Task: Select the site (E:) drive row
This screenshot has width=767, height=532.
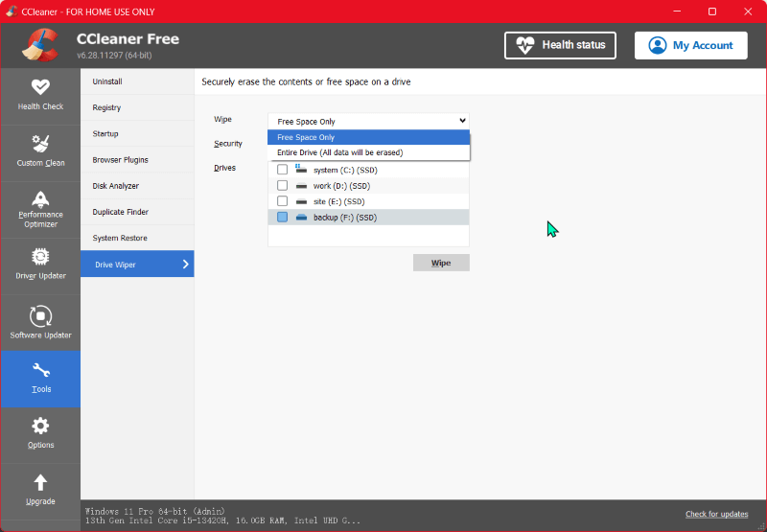Action: [340, 201]
